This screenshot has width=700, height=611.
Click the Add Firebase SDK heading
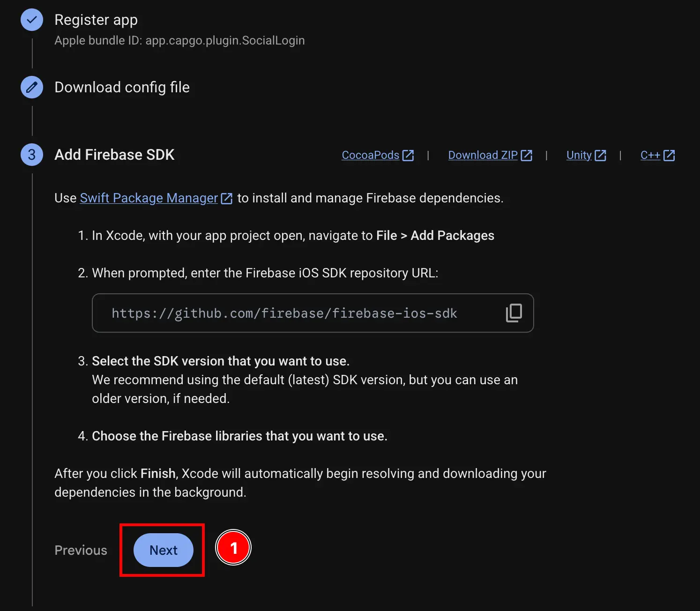click(114, 155)
